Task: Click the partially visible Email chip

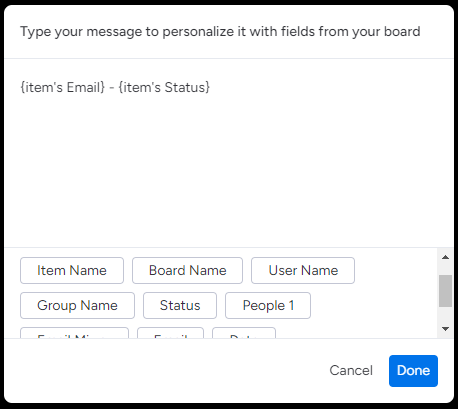Action: click(170, 333)
